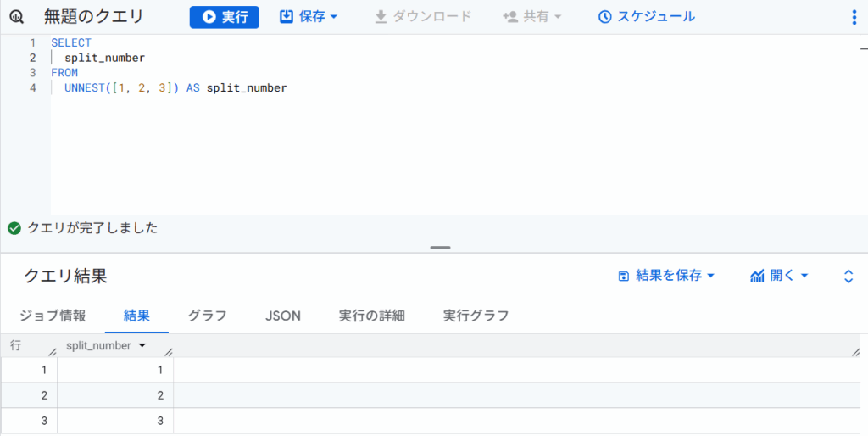Click the resize handle of the 行 column
Image resolution: width=868 pixels, height=436 pixels.
(x=52, y=351)
